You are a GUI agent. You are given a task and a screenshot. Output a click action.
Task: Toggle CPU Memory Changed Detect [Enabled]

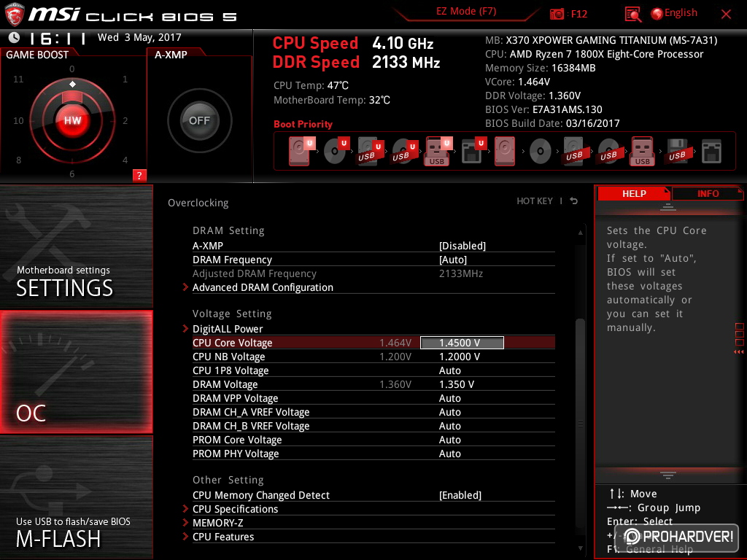pos(460,495)
